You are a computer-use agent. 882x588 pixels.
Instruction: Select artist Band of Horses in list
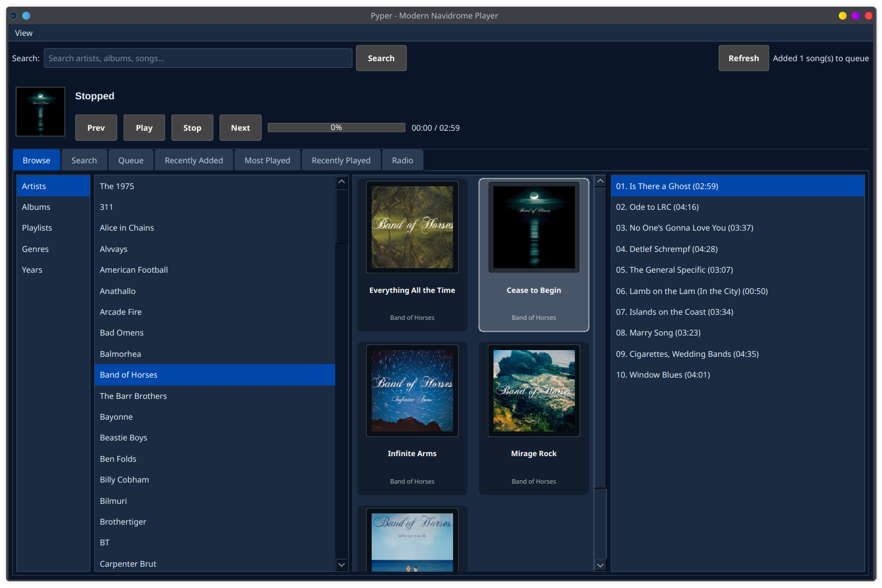pos(215,375)
